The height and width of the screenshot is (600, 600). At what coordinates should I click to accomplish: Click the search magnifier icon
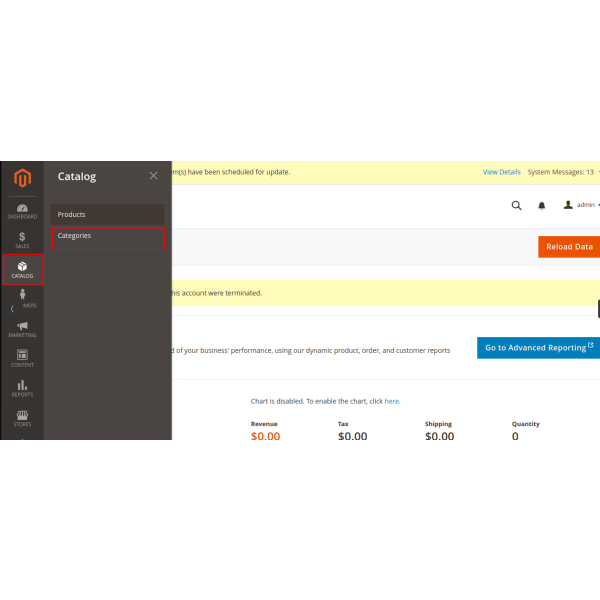[516, 205]
